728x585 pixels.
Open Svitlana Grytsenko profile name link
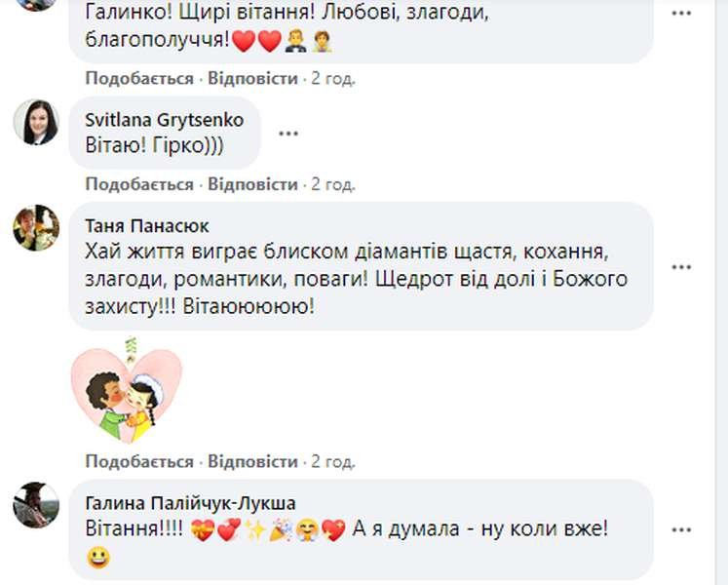pyautogui.click(x=164, y=120)
